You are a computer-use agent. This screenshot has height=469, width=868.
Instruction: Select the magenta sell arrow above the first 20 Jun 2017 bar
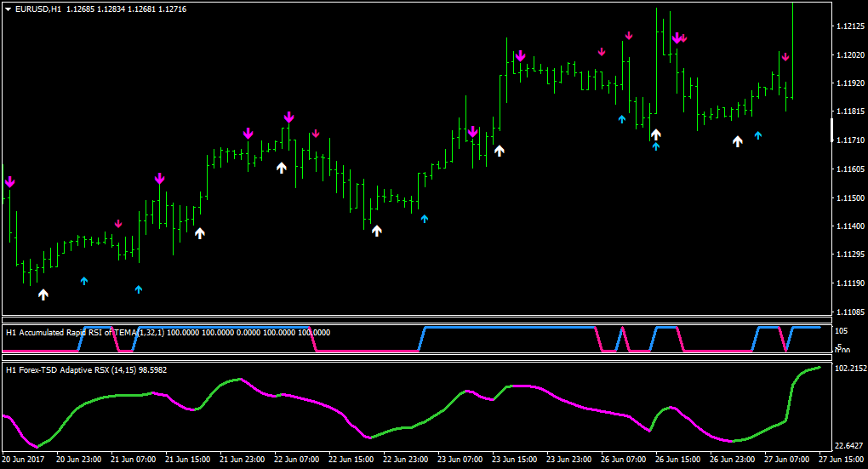coord(9,181)
